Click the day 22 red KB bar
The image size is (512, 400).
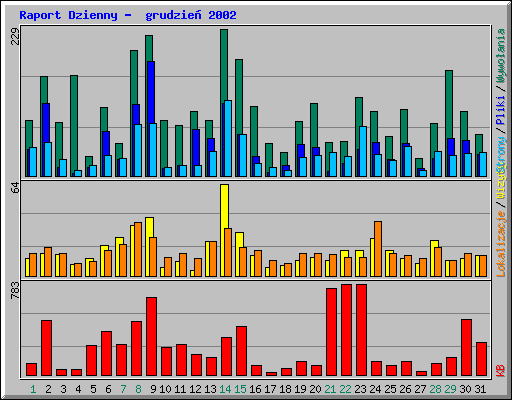point(346,330)
